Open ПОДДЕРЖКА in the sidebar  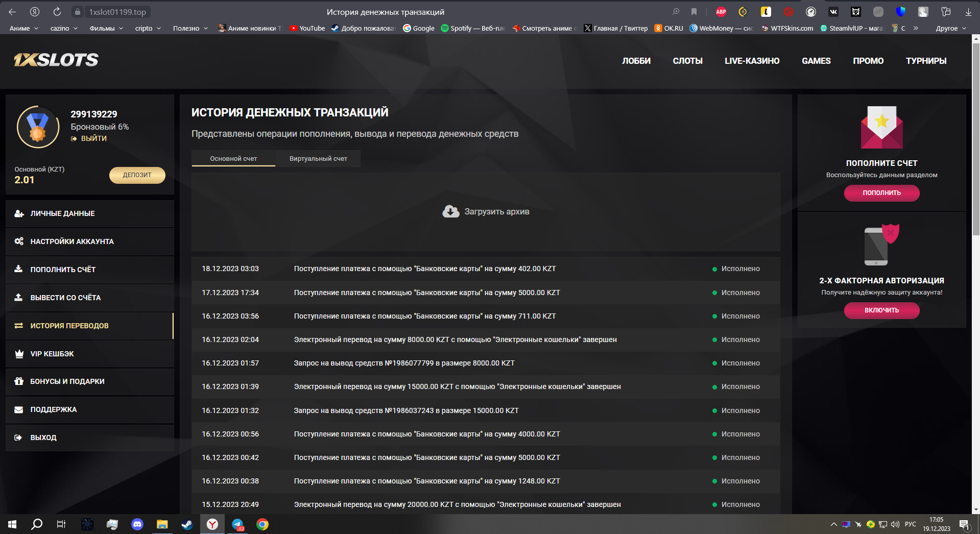(90, 409)
